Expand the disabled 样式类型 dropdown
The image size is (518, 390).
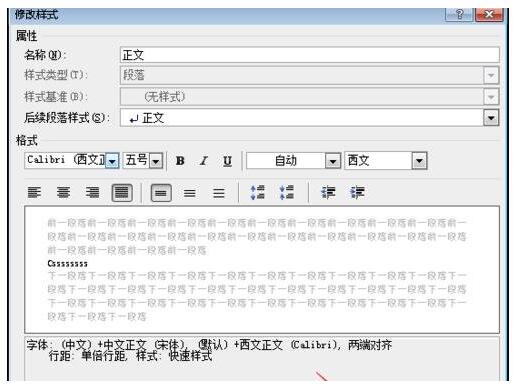[x=491, y=75]
